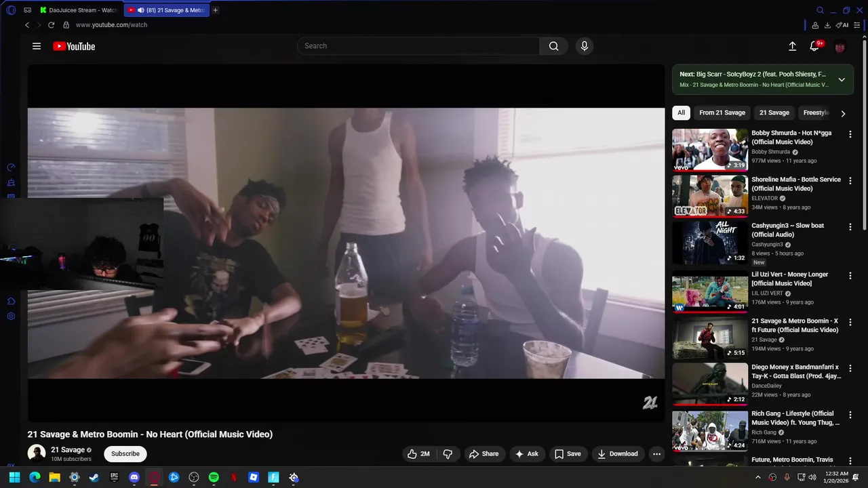Open Lil Uzi Vert Money Longer thumbnail

click(x=710, y=291)
